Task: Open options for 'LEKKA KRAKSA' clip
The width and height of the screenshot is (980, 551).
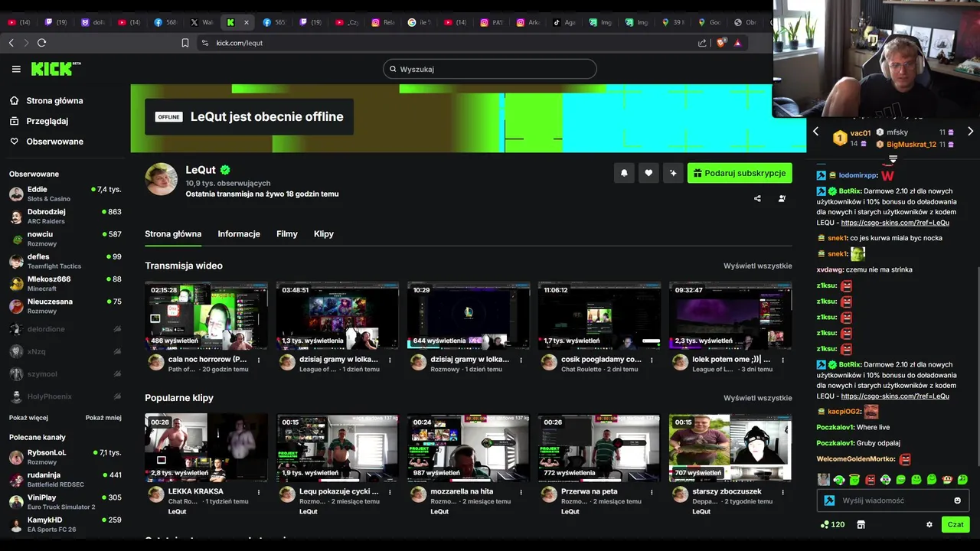Action: pyautogui.click(x=259, y=492)
